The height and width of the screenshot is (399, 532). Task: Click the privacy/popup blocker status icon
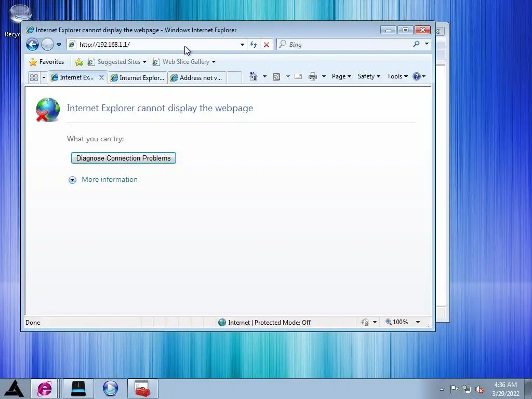pos(365,322)
